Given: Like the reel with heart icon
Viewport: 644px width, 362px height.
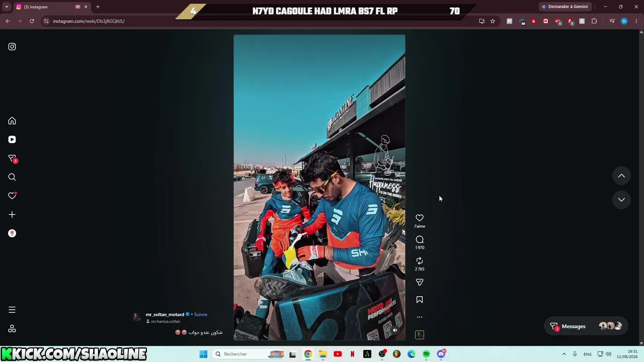Looking at the screenshot, I should (420, 218).
